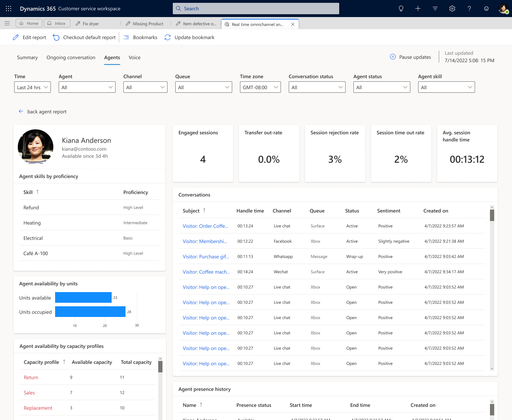Click Checkout default report button
The height and width of the screenshot is (420, 512).
(x=84, y=37)
